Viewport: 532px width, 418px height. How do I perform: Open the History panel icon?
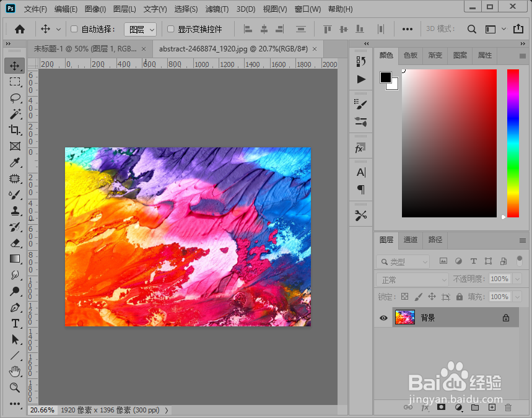click(361, 61)
